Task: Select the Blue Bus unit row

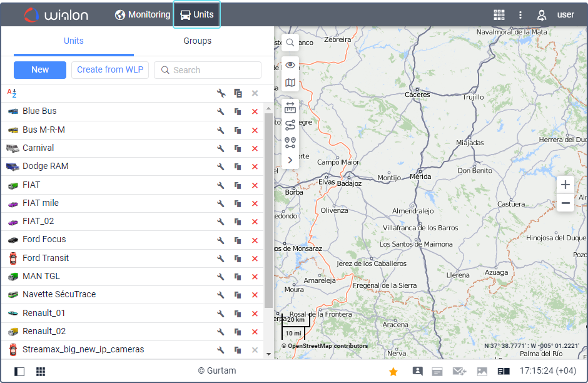Action: pos(133,111)
